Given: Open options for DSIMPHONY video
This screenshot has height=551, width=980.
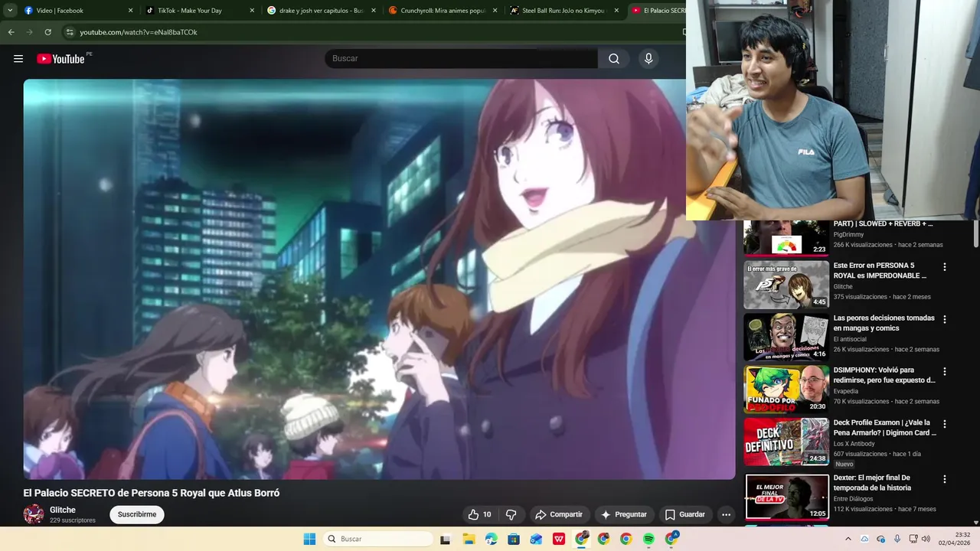Looking at the screenshot, I should [x=945, y=371].
